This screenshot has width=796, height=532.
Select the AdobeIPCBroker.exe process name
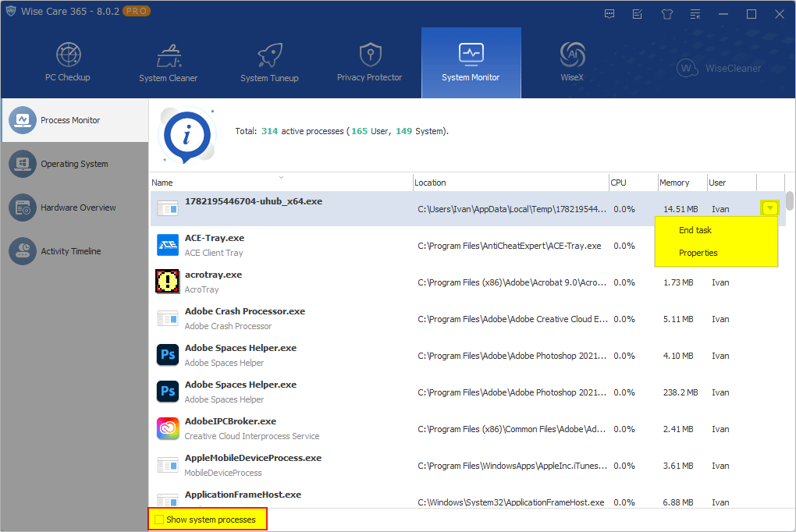click(230, 421)
